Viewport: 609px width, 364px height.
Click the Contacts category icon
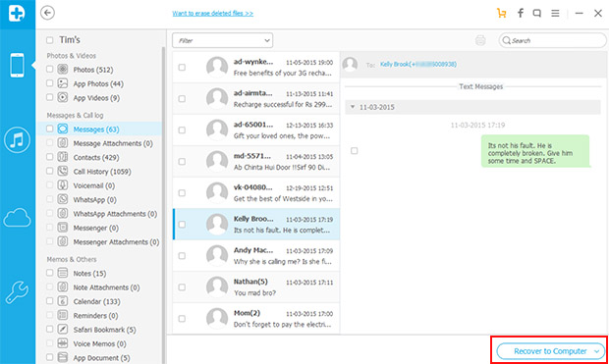63,157
